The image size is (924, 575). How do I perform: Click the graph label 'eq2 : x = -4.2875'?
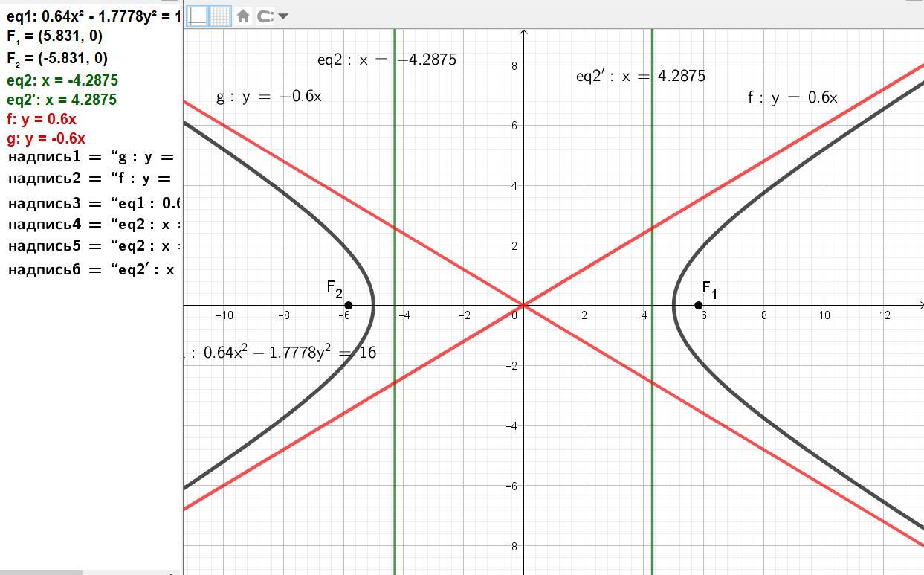(387, 60)
